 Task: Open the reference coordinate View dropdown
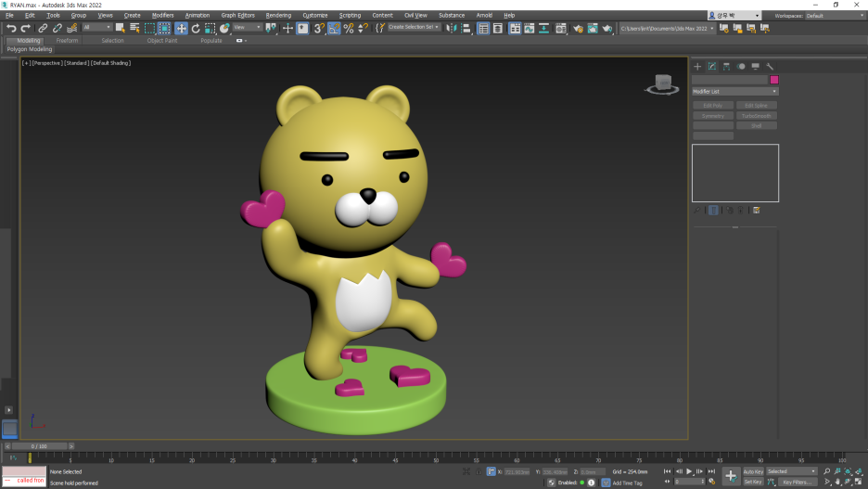coord(247,27)
